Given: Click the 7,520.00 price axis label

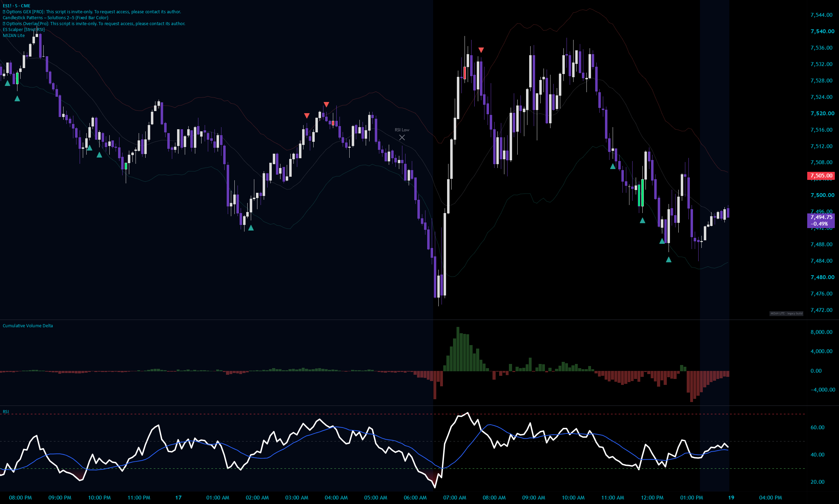Looking at the screenshot, I should pos(822,114).
